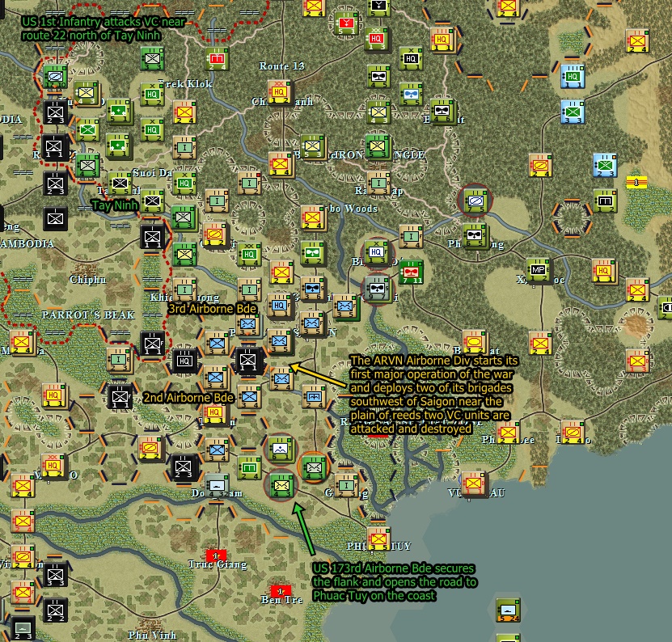Click the red flag marker at Truc Giang
672x642 pixels.
point(216,555)
